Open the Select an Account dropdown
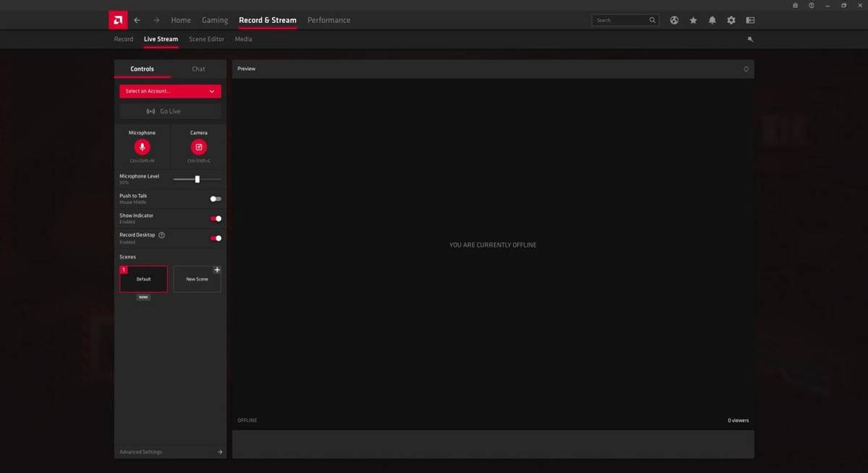This screenshot has width=868, height=473. coord(170,91)
